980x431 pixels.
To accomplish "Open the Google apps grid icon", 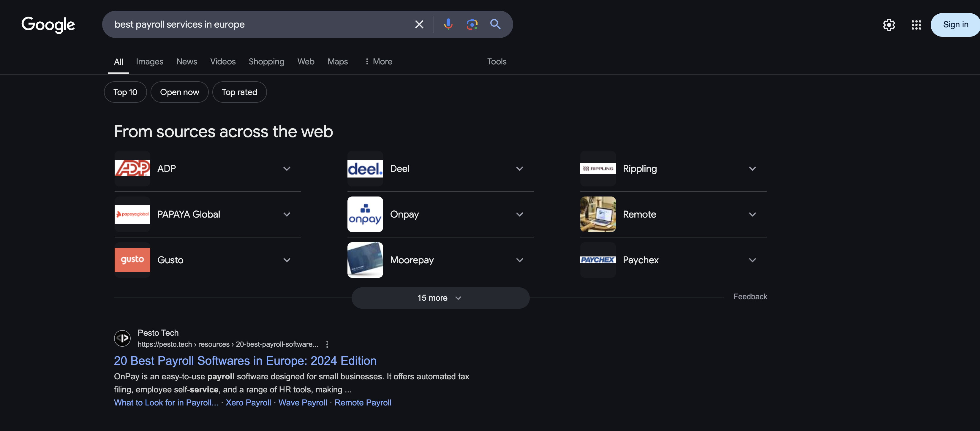I will click(x=916, y=25).
